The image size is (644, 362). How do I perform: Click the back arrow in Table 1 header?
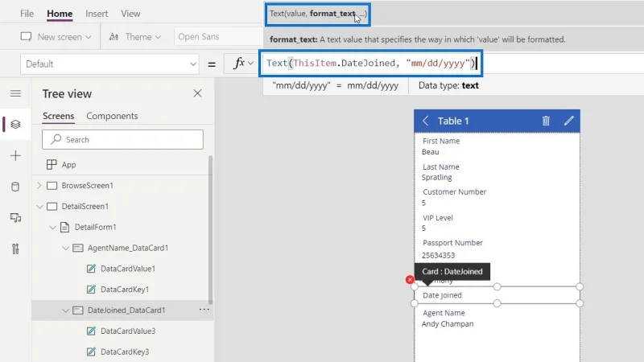[x=426, y=121]
